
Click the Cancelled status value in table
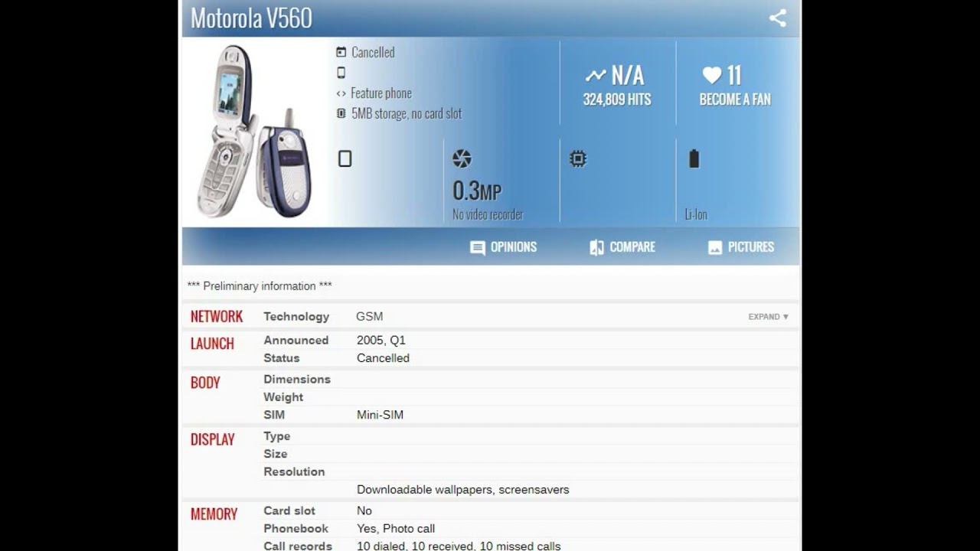point(383,357)
